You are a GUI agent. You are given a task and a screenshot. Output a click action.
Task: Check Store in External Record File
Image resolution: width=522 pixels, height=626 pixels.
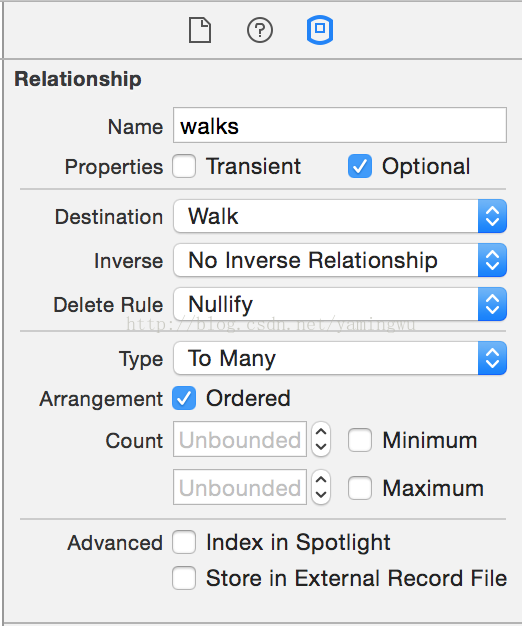184,578
